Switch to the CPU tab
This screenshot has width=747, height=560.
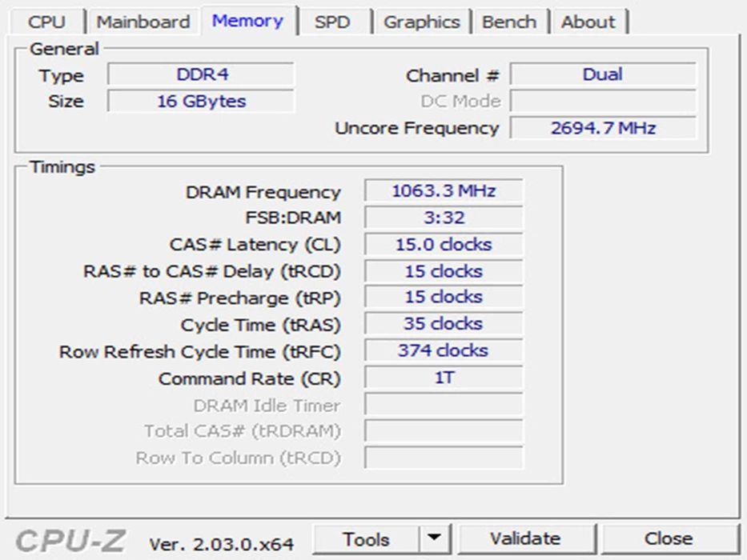(x=46, y=22)
